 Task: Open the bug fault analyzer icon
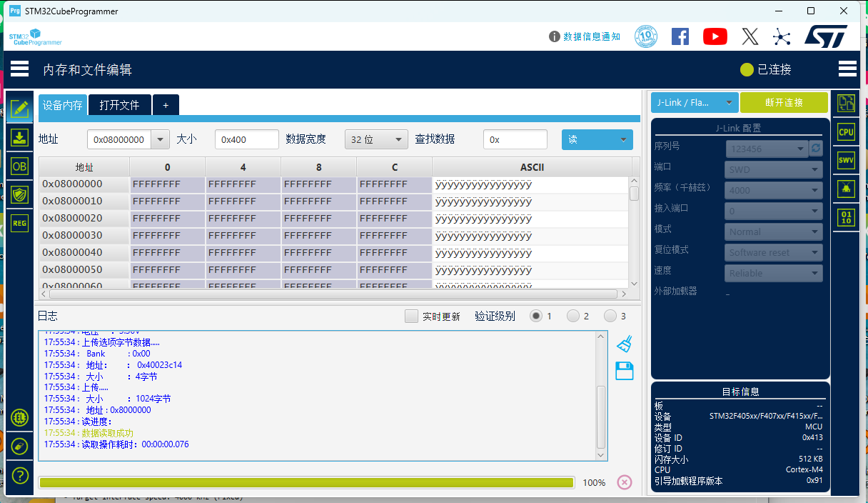coord(846,189)
